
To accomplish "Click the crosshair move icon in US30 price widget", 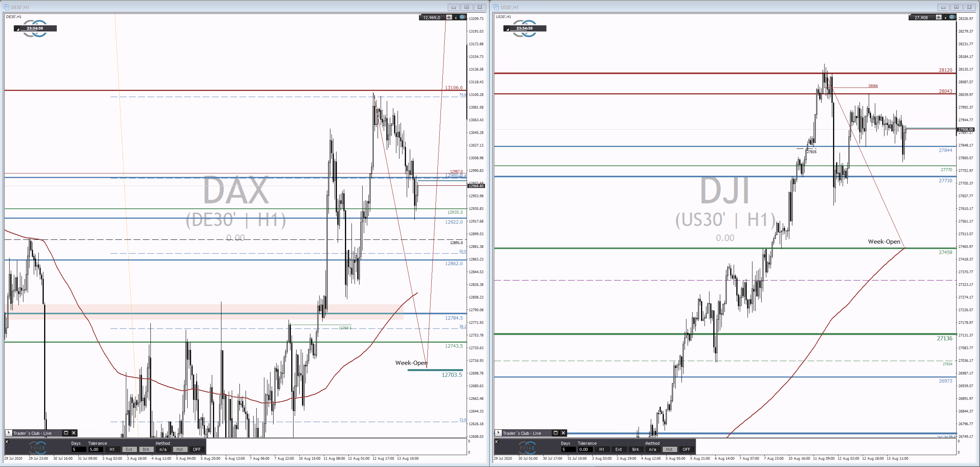I will [939, 17].
